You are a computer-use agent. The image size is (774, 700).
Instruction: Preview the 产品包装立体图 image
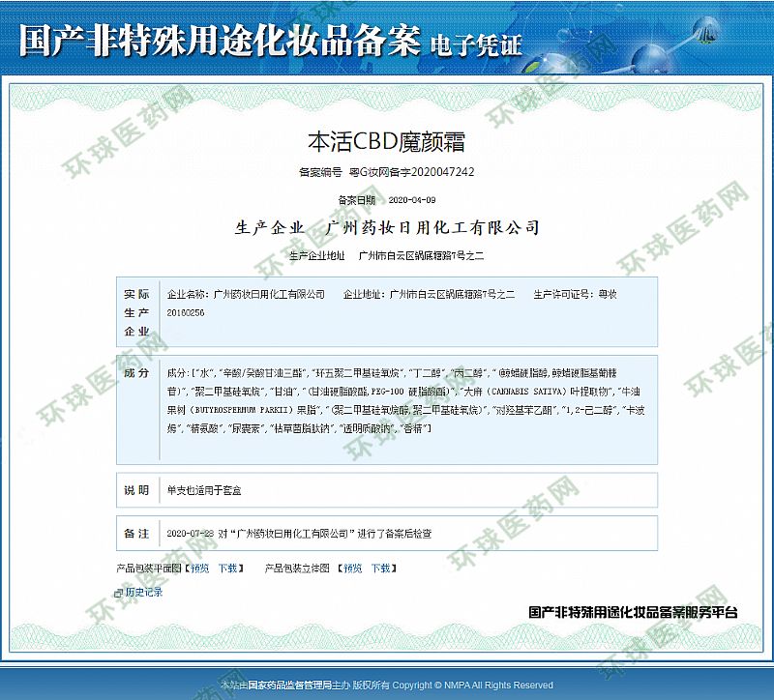[352, 569]
